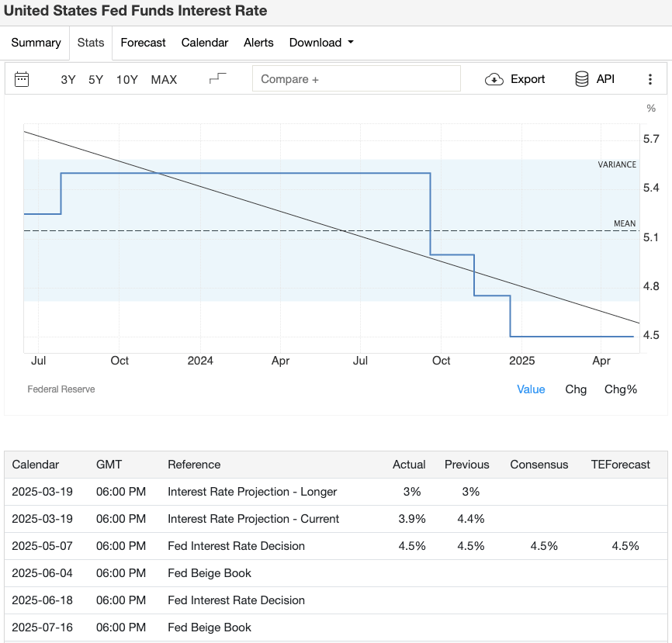Screen dimensions: 672x643
Task: Switch chart display to Chg mode
Action: click(576, 389)
